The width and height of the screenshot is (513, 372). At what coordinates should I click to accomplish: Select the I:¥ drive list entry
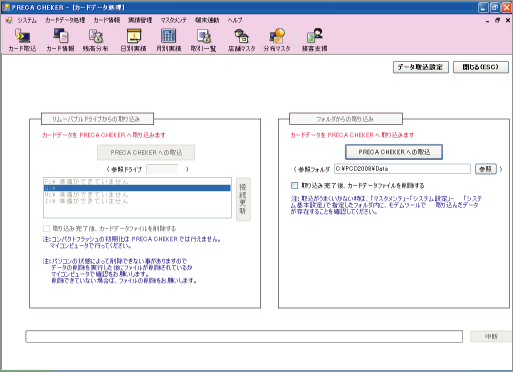point(137,201)
